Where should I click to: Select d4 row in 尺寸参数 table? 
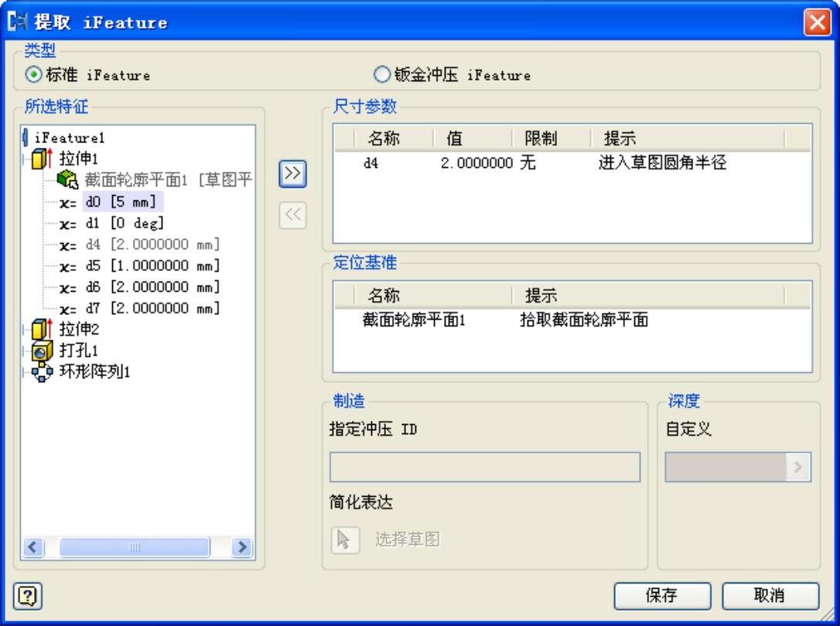click(572, 162)
